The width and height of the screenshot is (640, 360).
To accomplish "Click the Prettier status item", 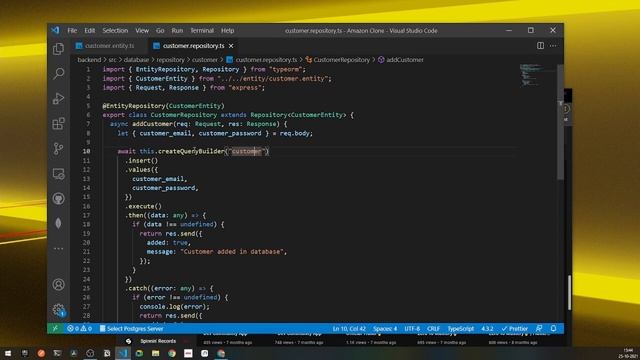I will point(515,329).
